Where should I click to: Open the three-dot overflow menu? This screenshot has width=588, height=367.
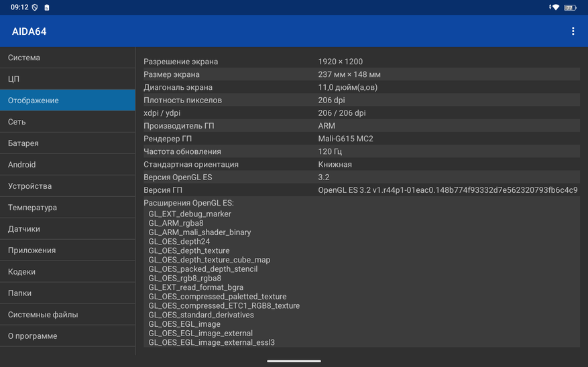[573, 31]
